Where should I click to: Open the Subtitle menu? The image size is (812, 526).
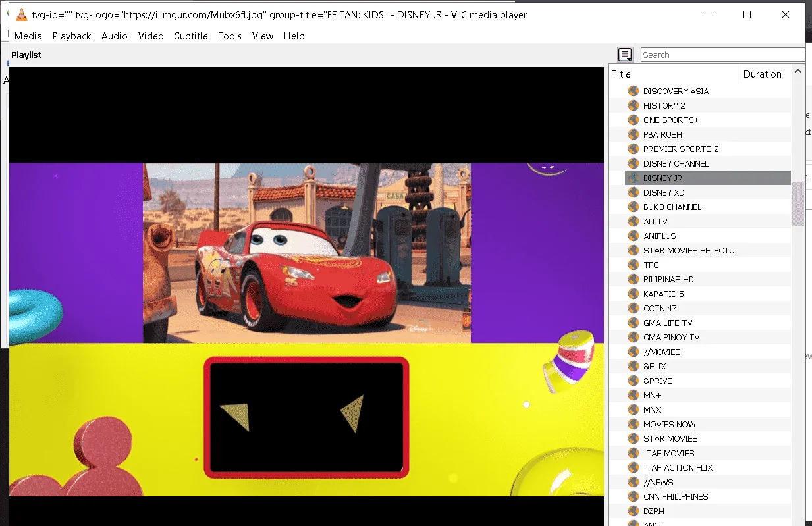point(191,36)
